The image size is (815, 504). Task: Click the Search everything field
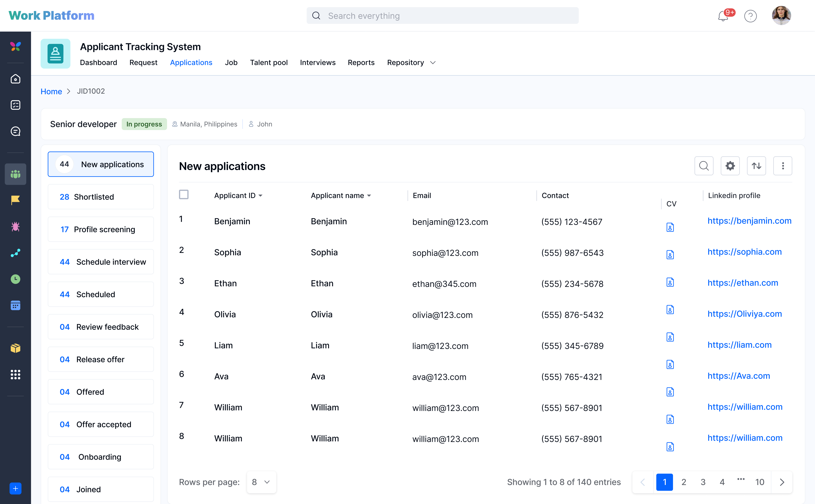(x=442, y=16)
